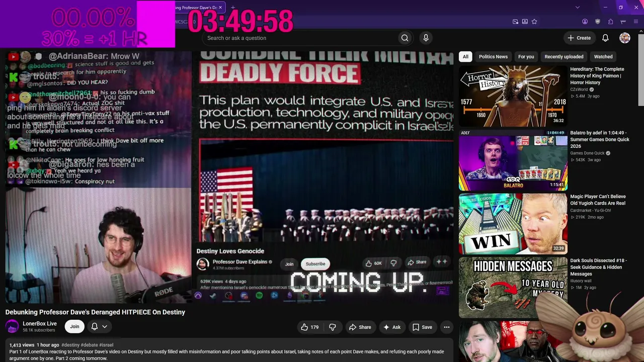Click the browser profile icon in toolbar

[585, 22]
